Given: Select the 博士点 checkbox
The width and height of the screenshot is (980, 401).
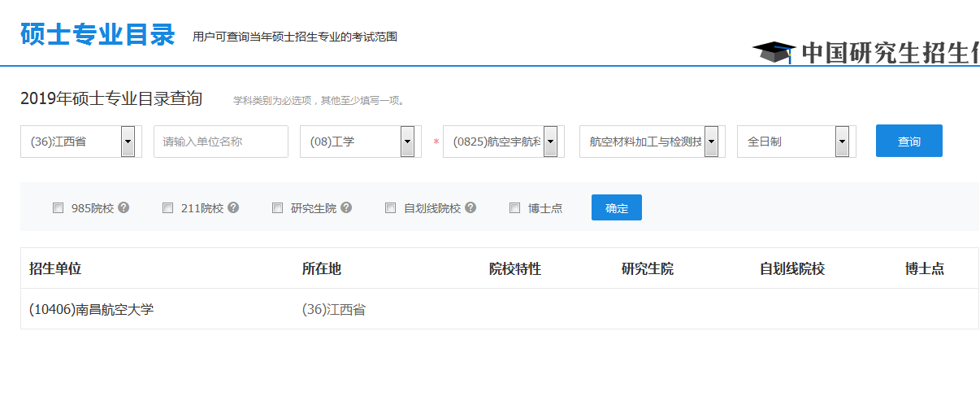Looking at the screenshot, I should tap(514, 207).
